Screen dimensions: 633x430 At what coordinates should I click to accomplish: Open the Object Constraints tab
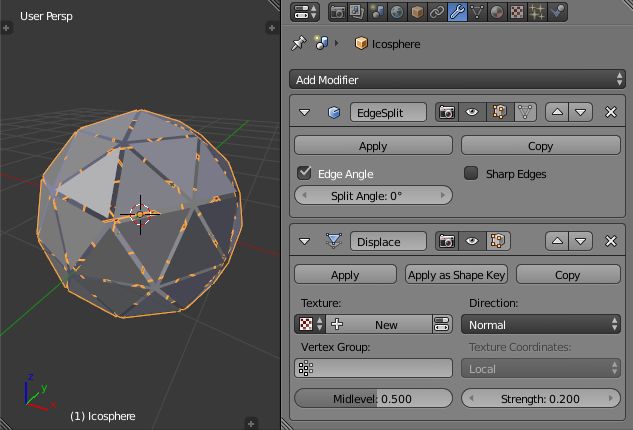437,12
